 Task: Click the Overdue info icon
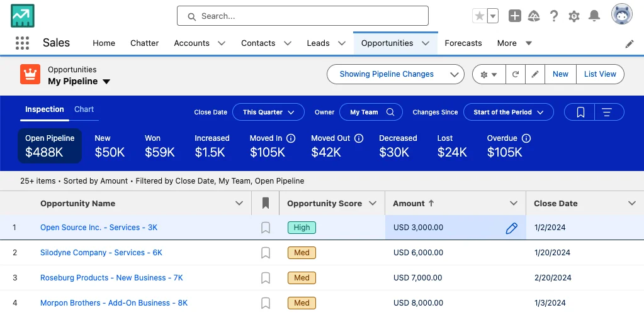click(526, 138)
